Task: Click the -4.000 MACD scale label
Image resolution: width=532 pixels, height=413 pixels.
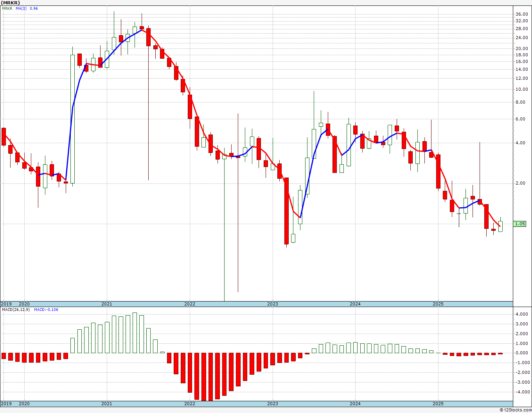Action: click(x=521, y=392)
